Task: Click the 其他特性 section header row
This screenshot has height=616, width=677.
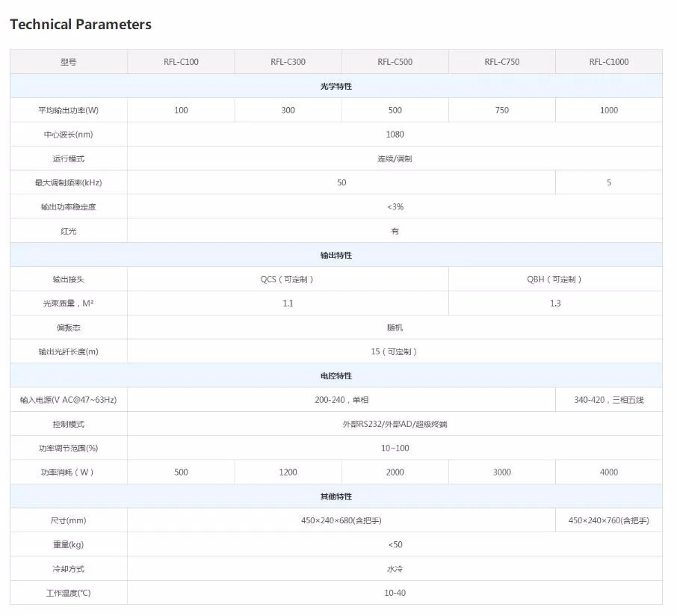Action: 336,496
